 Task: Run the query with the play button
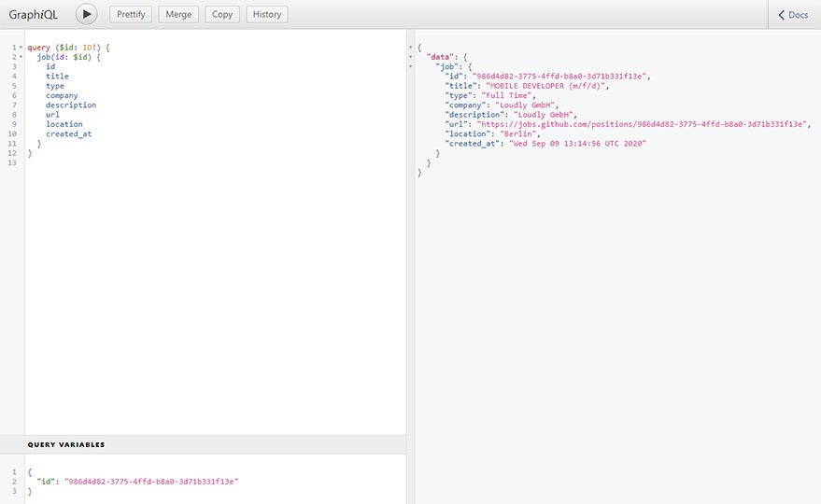(x=86, y=14)
